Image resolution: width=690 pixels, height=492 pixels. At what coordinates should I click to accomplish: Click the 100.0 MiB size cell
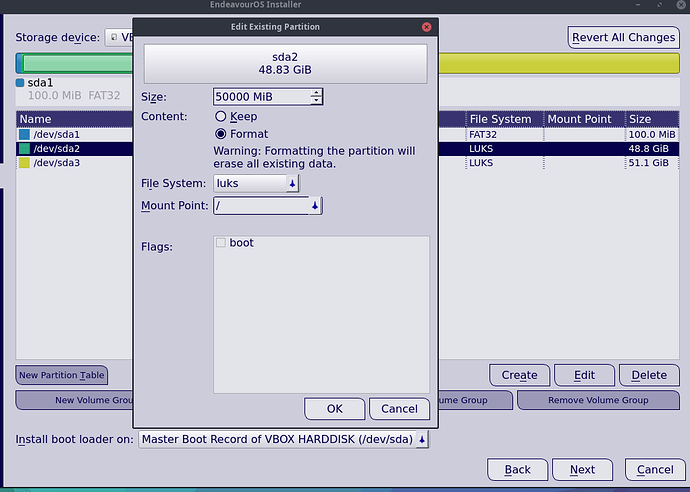652,134
